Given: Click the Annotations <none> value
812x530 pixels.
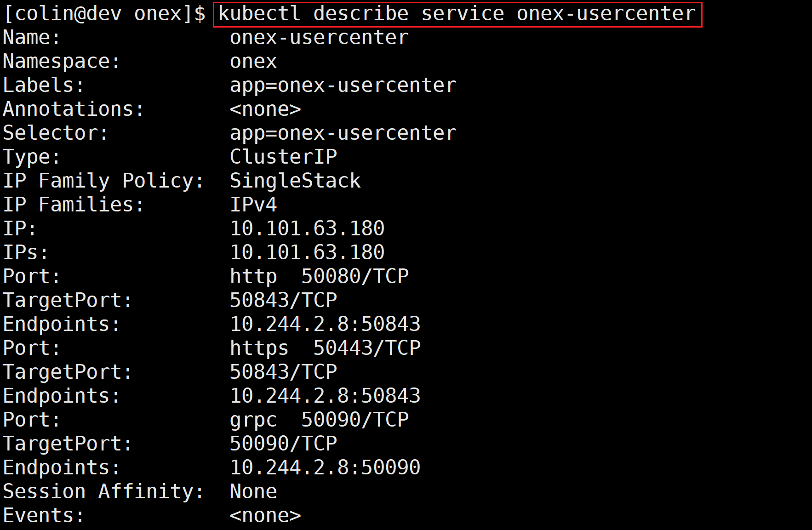Looking at the screenshot, I should pyautogui.click(x=265, y=109).
